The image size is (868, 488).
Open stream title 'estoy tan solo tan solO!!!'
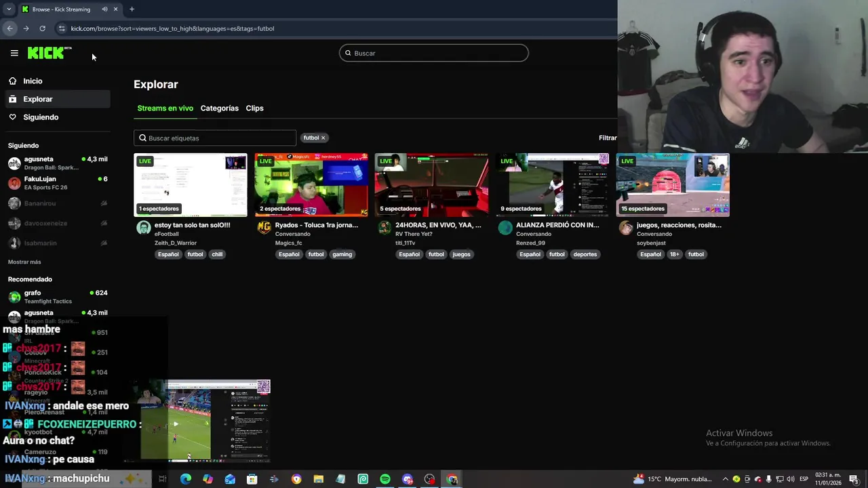pyautogui.click(x=193, y=225)
